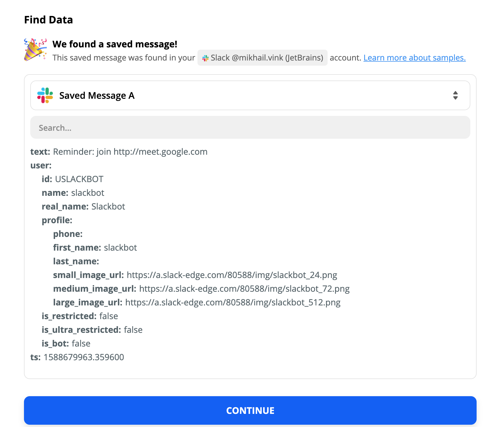The image size is (504, 427).
Task: Click the small_image_url slackbot_24.png value
Action: 232,275
